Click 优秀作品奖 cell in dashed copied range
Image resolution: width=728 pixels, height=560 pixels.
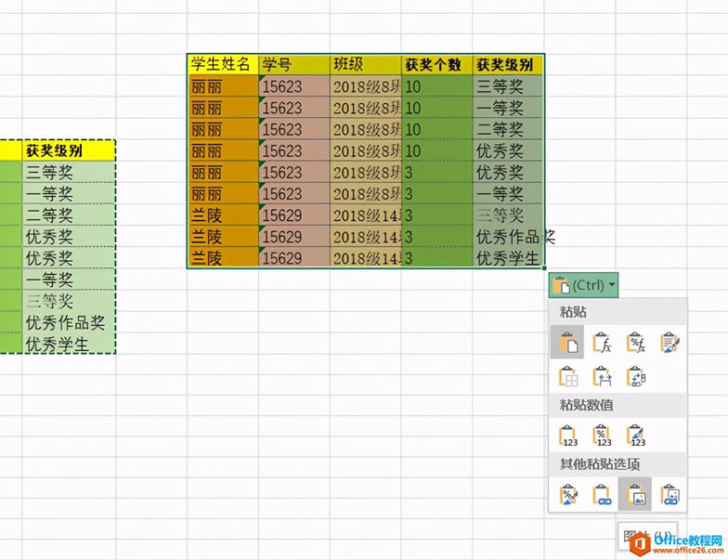coord(69,323)
